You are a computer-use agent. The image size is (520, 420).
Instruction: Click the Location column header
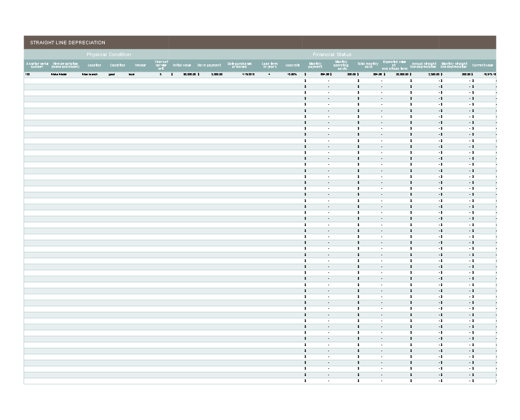(x=94, y=65)
